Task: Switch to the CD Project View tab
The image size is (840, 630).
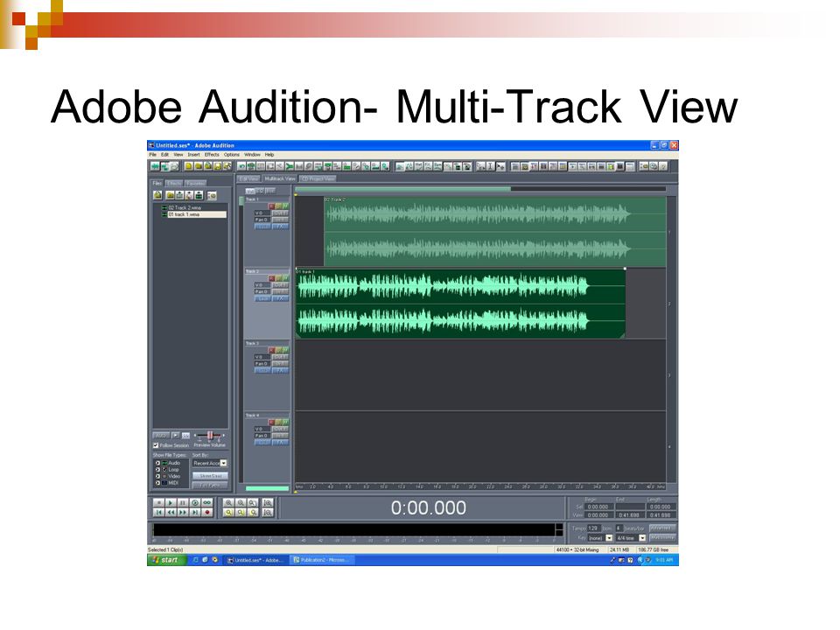Action: (318, 178)
